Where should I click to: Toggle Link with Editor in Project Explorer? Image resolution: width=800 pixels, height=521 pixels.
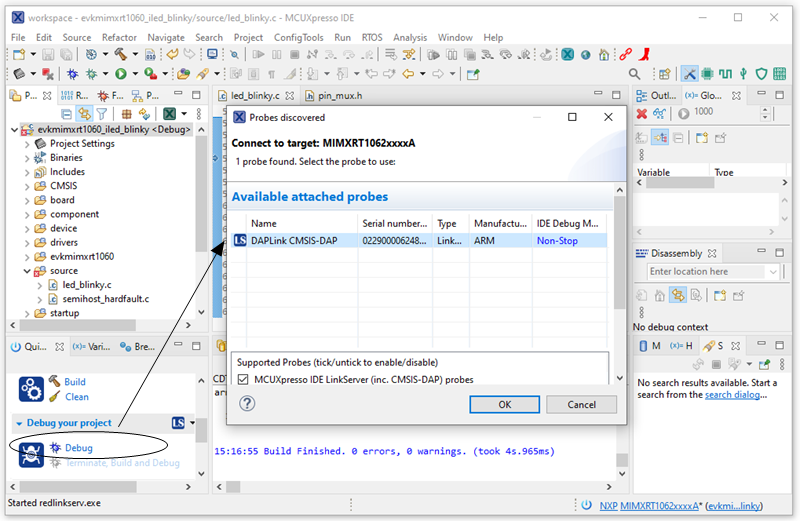point(84,113)
